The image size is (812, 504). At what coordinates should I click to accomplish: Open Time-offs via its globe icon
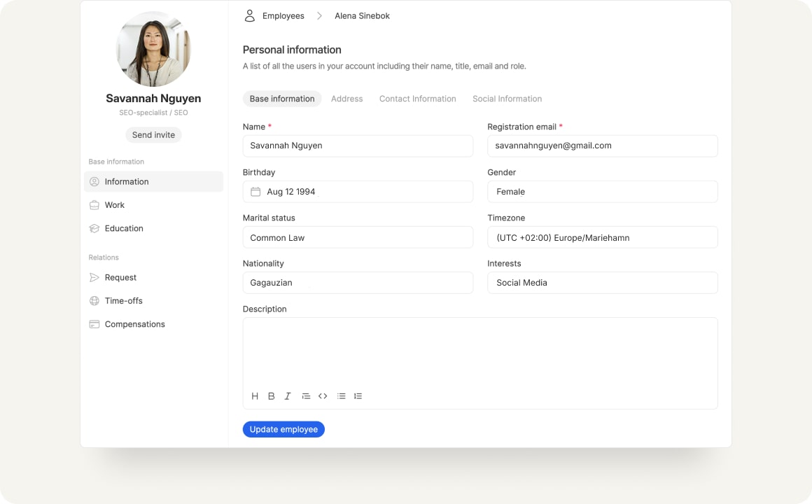[x=94, y=300]
